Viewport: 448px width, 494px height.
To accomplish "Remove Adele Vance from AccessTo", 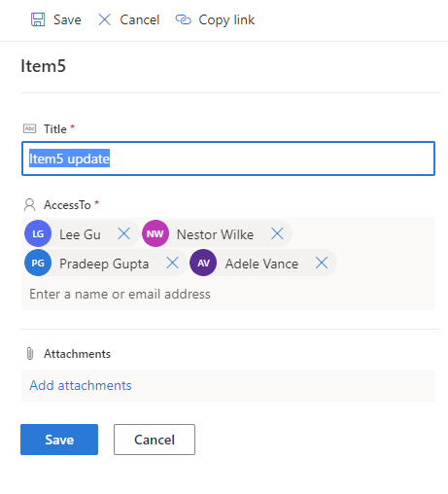I will coord(322,263).
